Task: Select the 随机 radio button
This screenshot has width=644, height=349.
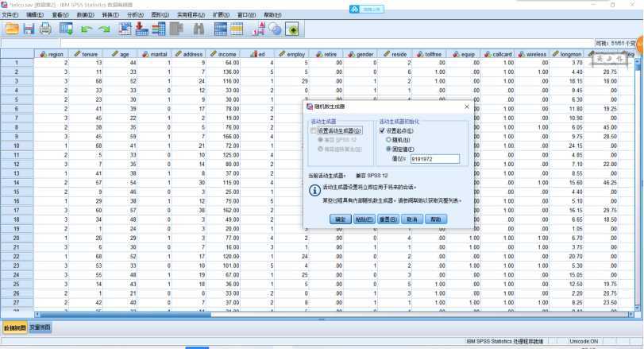Action: click(388, 140)
